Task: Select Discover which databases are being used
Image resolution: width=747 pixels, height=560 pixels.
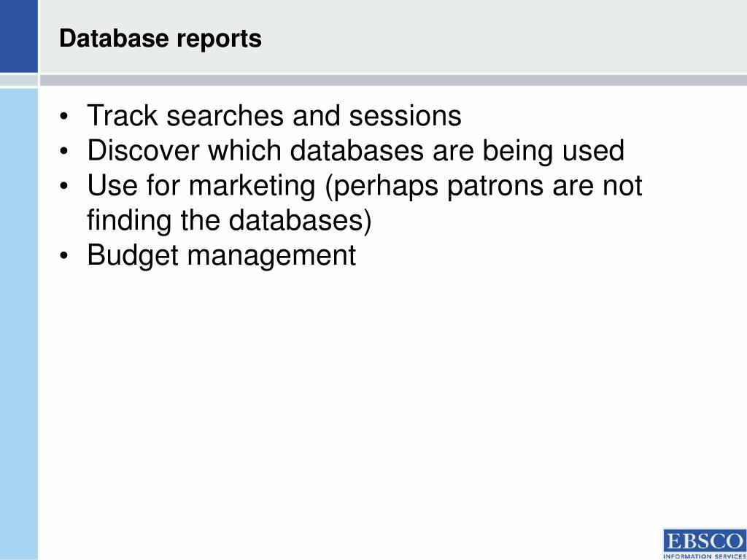Action: pos(355,151)
